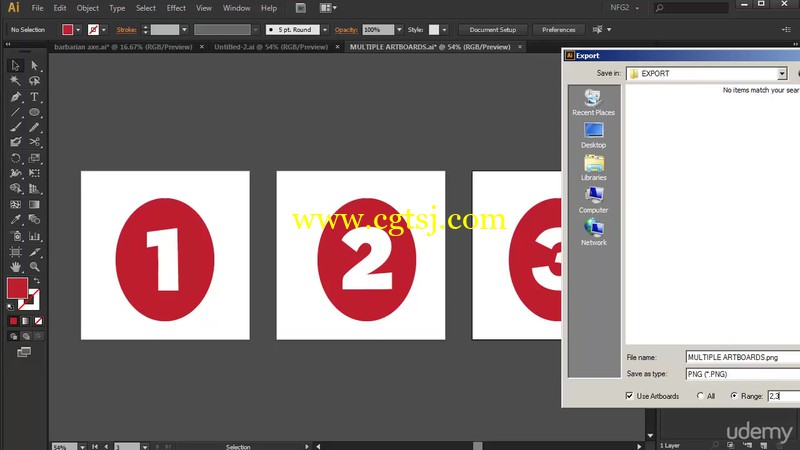This screenshot has height=450, width=800.
Task: Open the 5 pt. Round brush dropdown
Action: [x=324, y=30]
